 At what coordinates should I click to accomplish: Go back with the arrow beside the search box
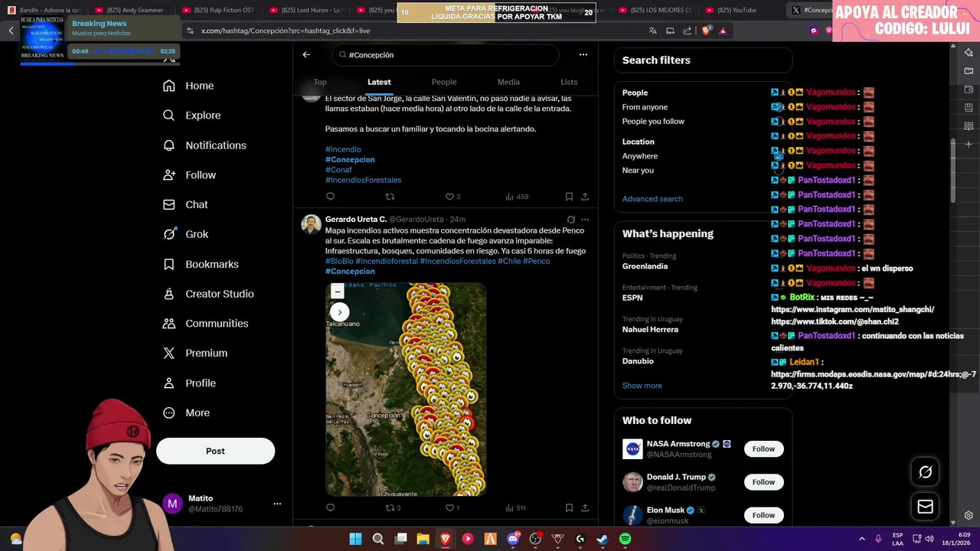(306, 54)
